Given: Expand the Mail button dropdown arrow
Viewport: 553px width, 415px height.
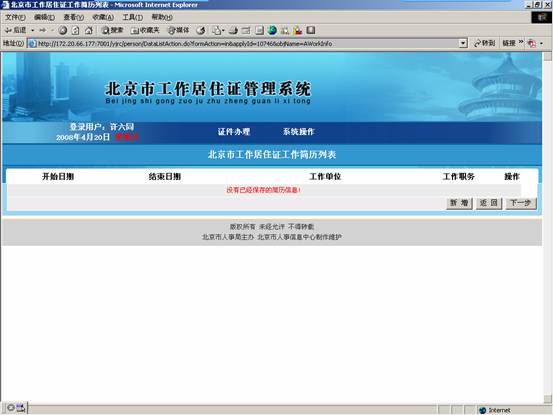Looking at the screenshot, I should pyautogui.click(x=223, y=31).
